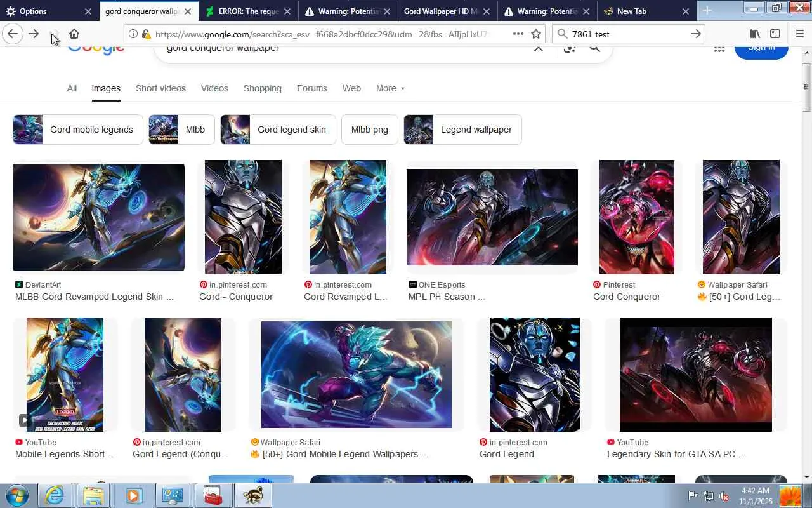Open the Wallpaper Safari lightning fighter thumbnail
This screenshot has width=812, height=508.
coord(357,375)
